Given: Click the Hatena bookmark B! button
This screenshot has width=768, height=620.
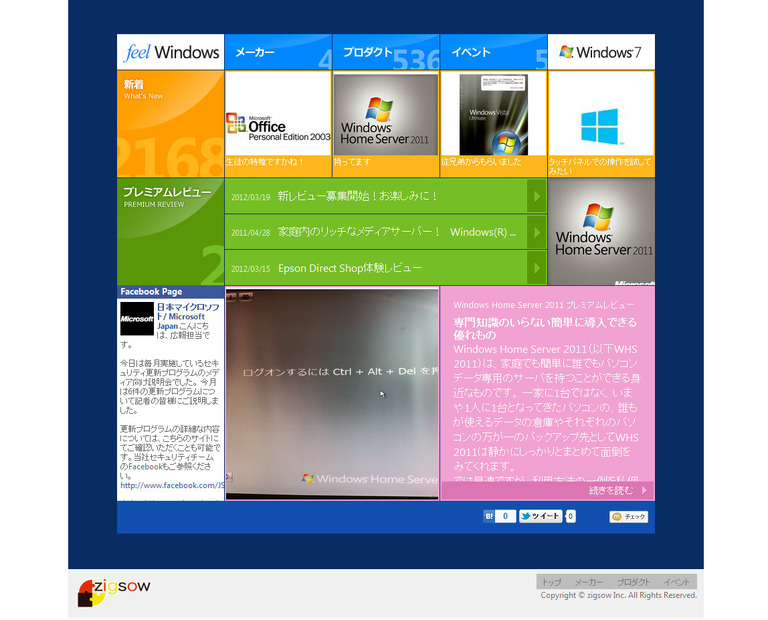Looking at the screenshot, I should (x=490, y=517).
